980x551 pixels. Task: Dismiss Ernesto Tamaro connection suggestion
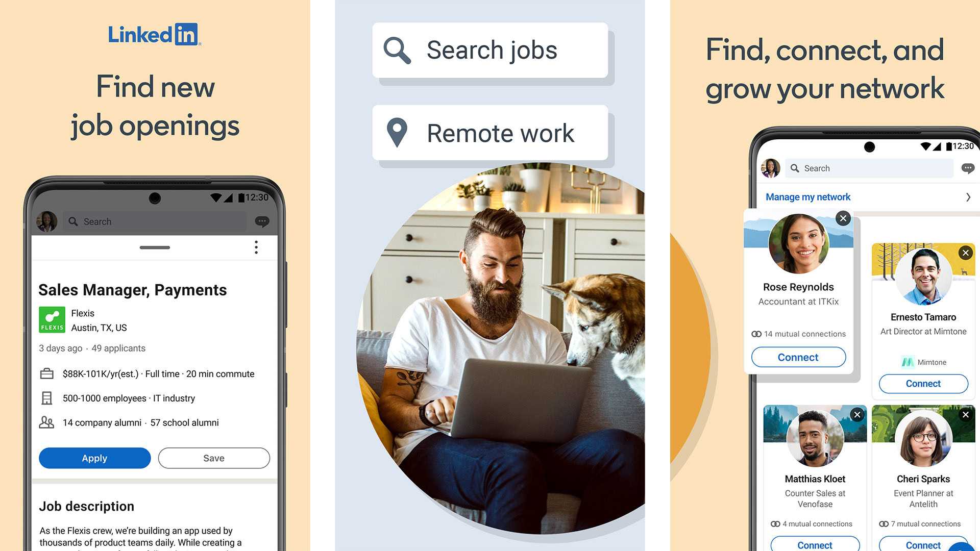(x=967, y=252)
